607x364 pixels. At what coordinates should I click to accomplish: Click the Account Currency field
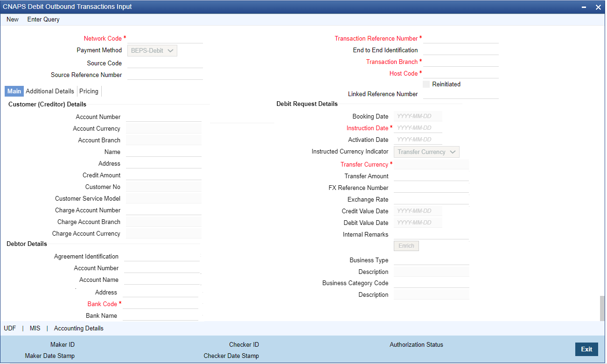pos(164,128)
